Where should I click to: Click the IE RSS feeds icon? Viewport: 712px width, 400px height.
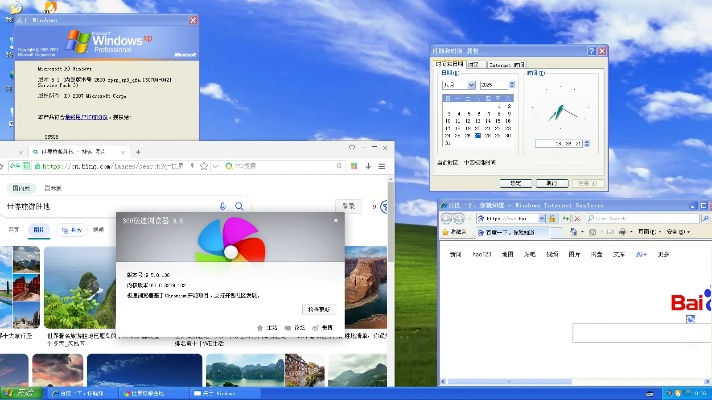coord(593,232)
